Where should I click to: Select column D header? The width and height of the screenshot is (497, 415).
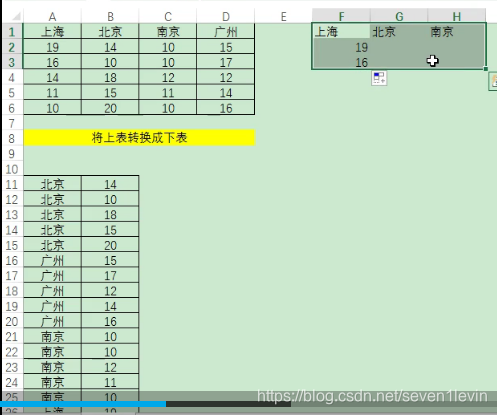click(x=226, y=16)
